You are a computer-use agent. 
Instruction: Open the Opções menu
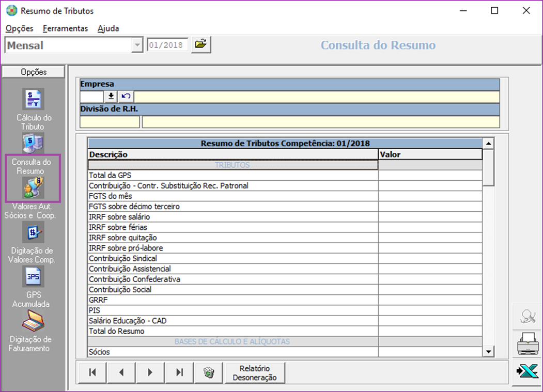pyautogui.click(x=20, y=28)
